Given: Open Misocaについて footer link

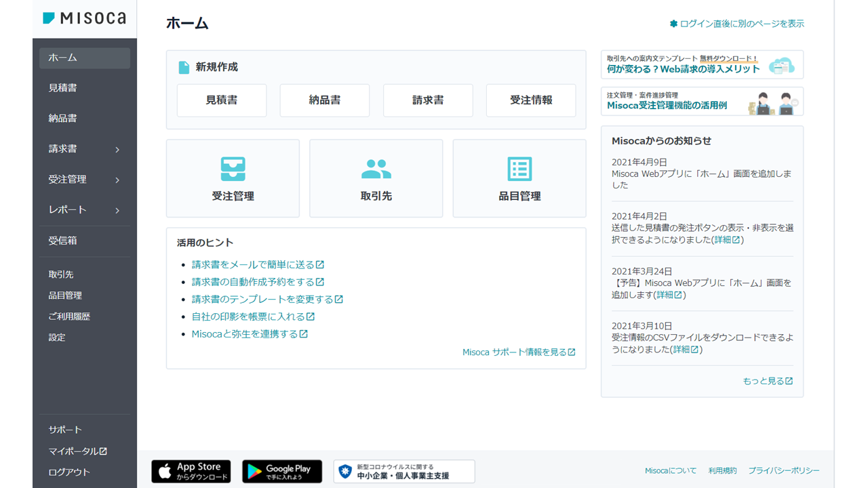Looking at the screenshot, I should click(671, 470).
